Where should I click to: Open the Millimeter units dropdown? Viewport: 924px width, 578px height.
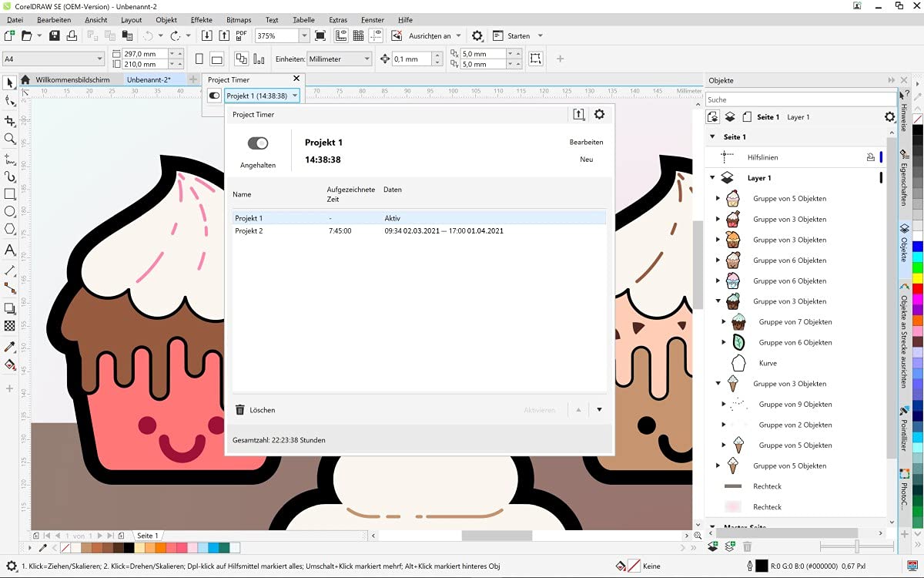367,59
